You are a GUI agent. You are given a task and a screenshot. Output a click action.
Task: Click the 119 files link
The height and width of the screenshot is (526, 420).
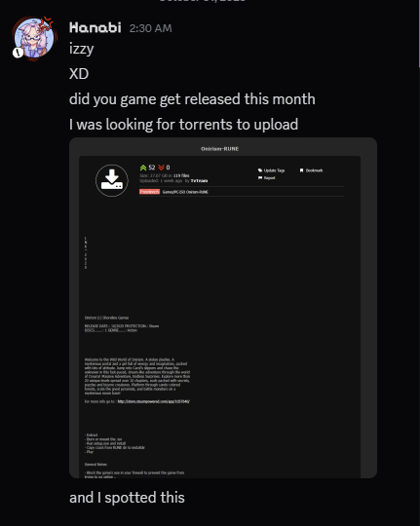(x=181, y=175)
